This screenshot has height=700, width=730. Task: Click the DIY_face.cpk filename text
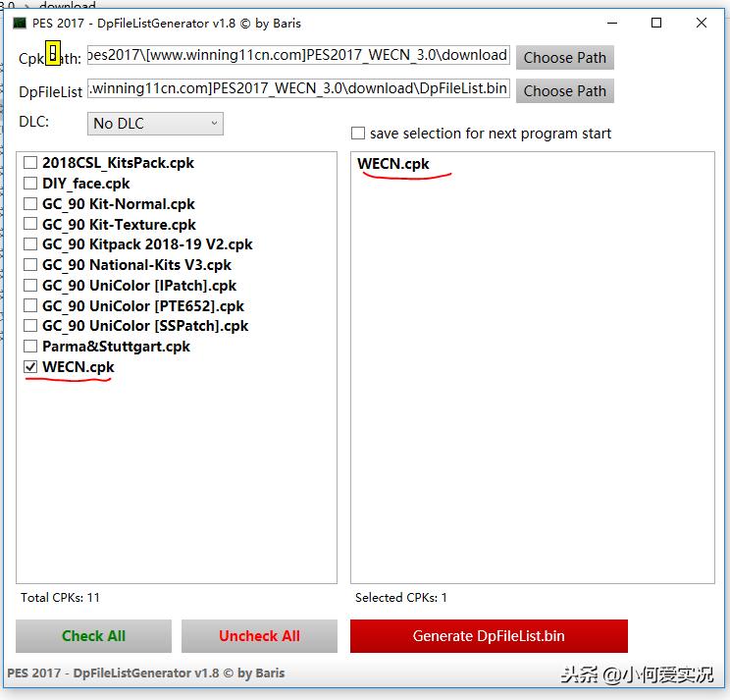[85, 183]
